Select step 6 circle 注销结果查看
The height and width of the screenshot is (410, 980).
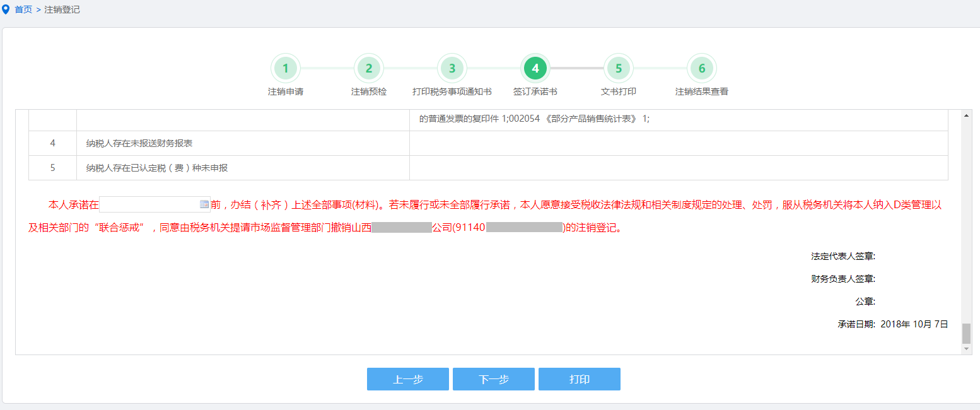coord(702,68)
